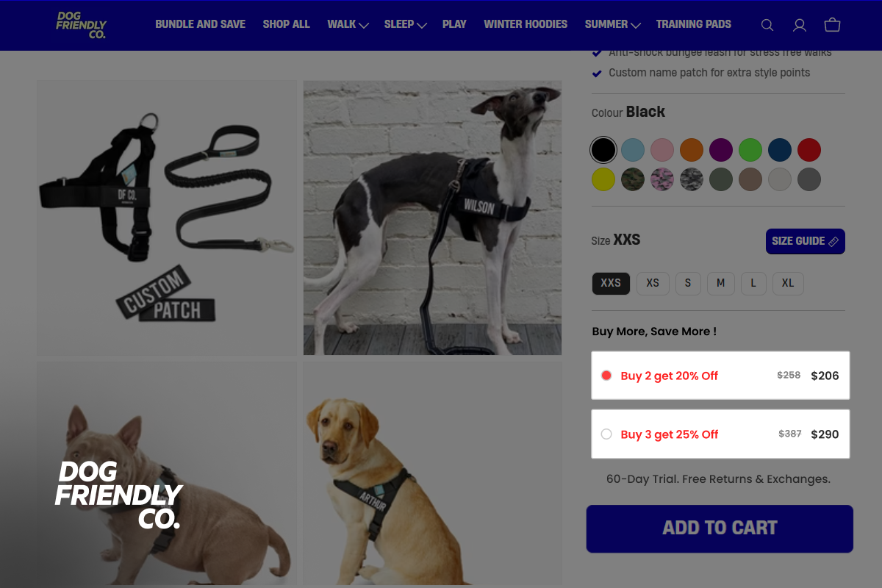Open the Size Guide ruler button
This screenshot has height=588, width=882.
click(x=806, y=241)
